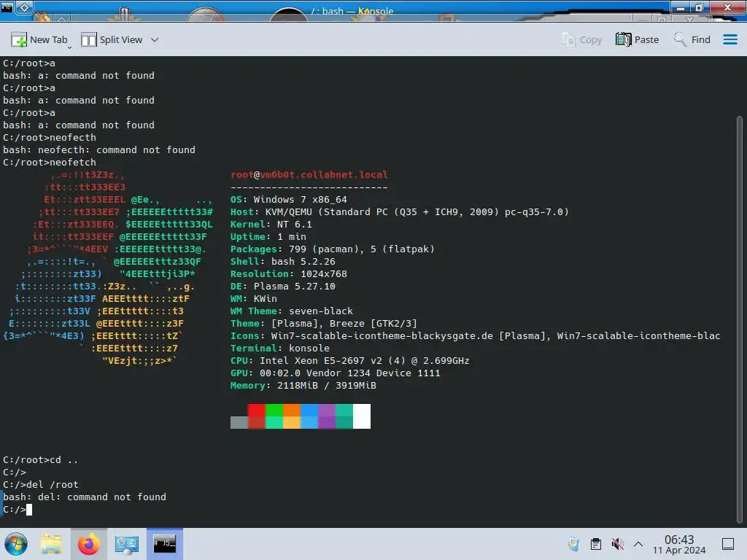This screenshot has width=747, height=560.
Task: Click the 'Kernel: NT 6.1' line
Action: click(x=271, y=225)
